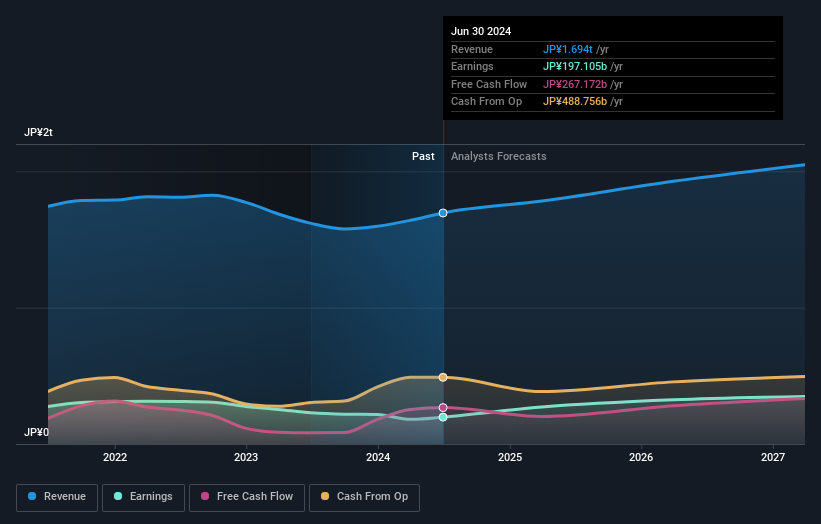Toggle the Revenue series legend button
The image size is (821, 524).
[x=57, y=497]
